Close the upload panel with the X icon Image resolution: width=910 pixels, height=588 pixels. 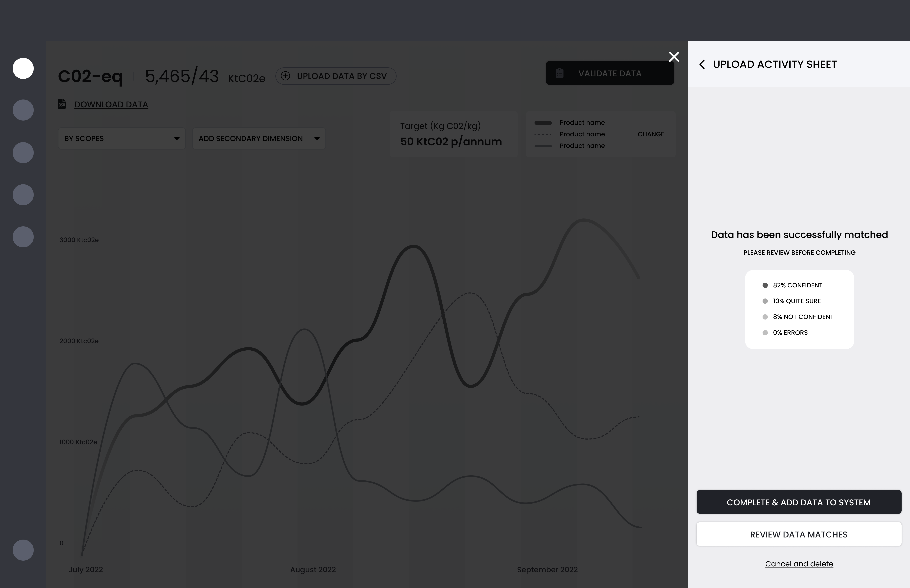674,57
